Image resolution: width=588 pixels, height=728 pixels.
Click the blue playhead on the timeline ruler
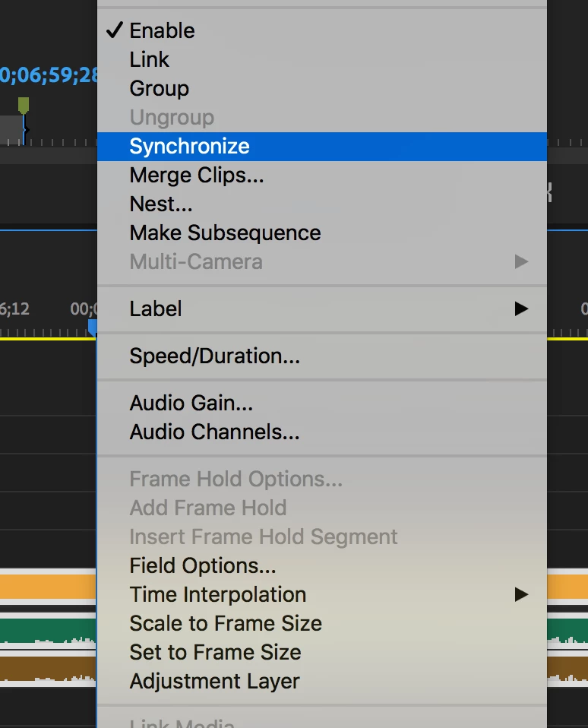pyautogui.click(x=93, y=327)
